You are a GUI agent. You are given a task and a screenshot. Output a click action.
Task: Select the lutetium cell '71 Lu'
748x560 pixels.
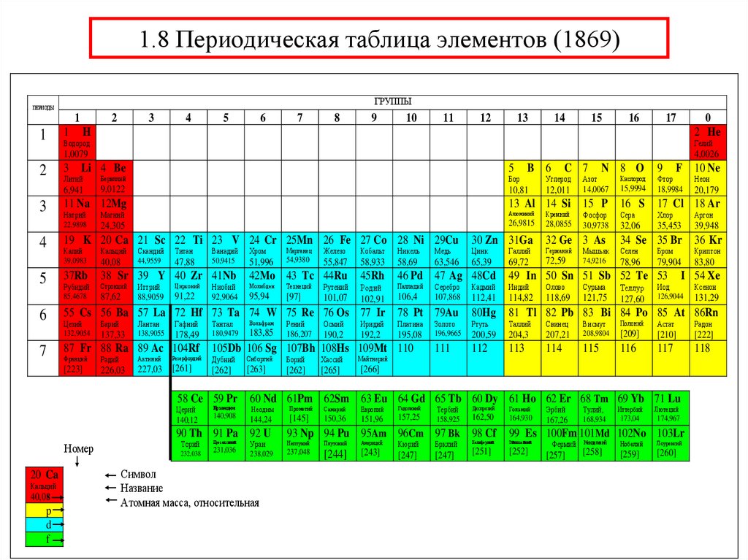point(671,408)
